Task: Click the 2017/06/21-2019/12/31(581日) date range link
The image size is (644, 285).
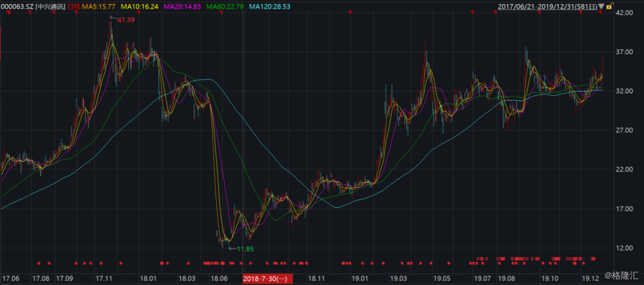Action: click(547, 7)
